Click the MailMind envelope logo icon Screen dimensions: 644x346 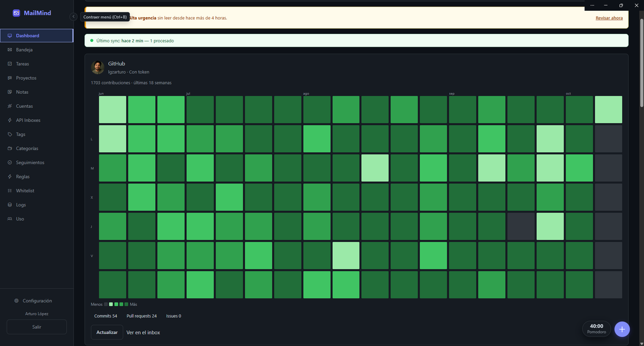click(x=17, y=13)
